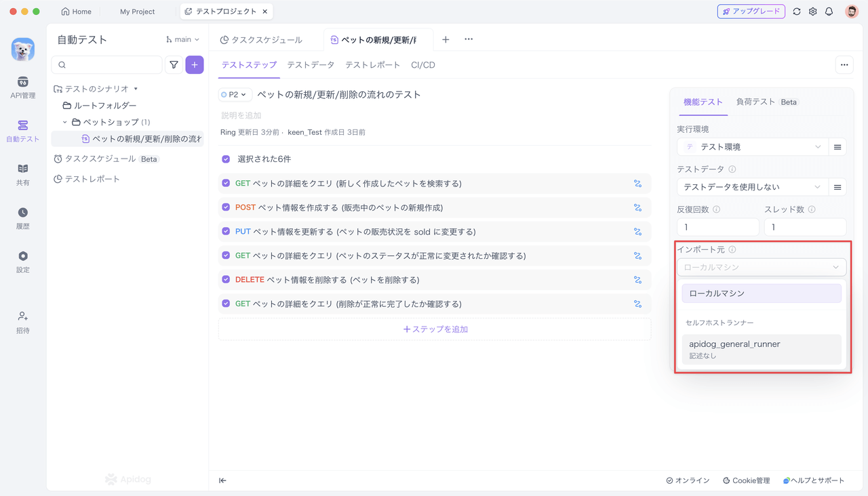Open notifications bell icon
The image size is (868, 496).
[829, 12]
